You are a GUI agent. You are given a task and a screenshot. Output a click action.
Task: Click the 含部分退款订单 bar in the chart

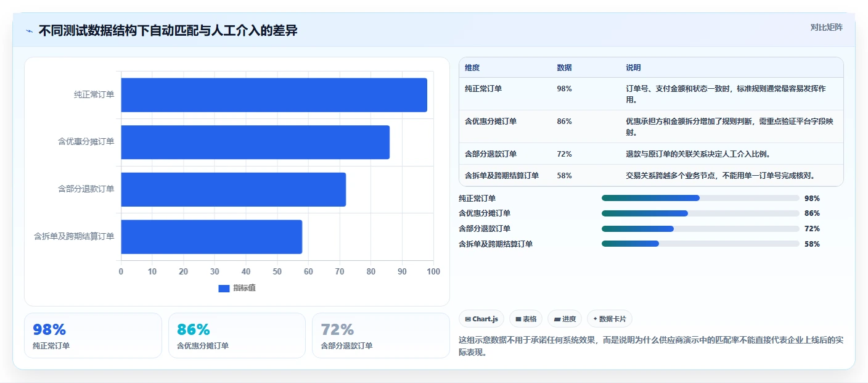pos(233,189)
